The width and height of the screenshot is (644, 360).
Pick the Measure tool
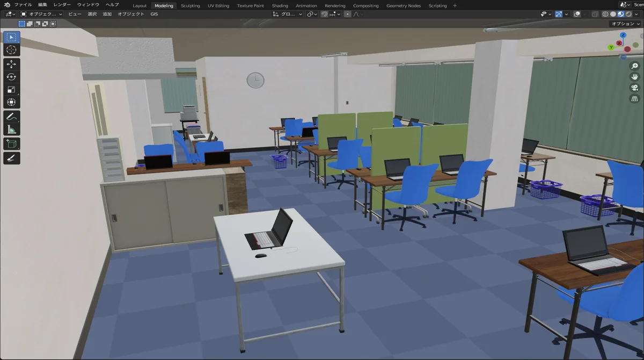(11, 129)
